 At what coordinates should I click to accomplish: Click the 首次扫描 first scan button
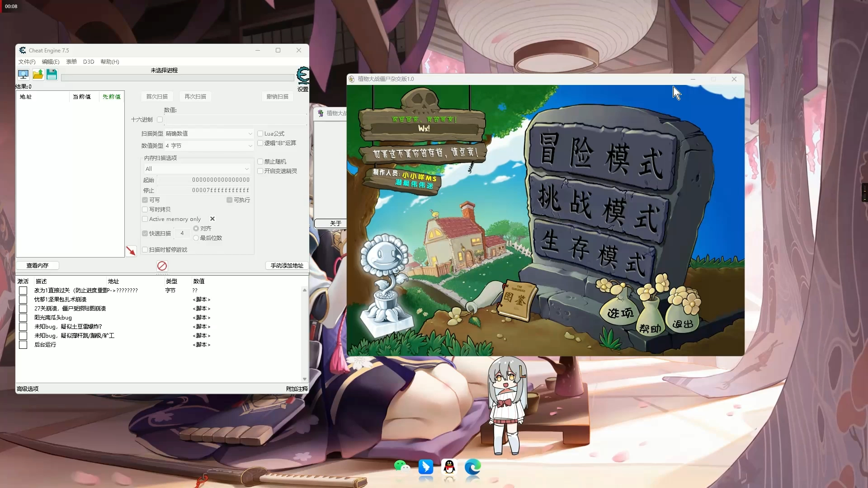point(157,97)
